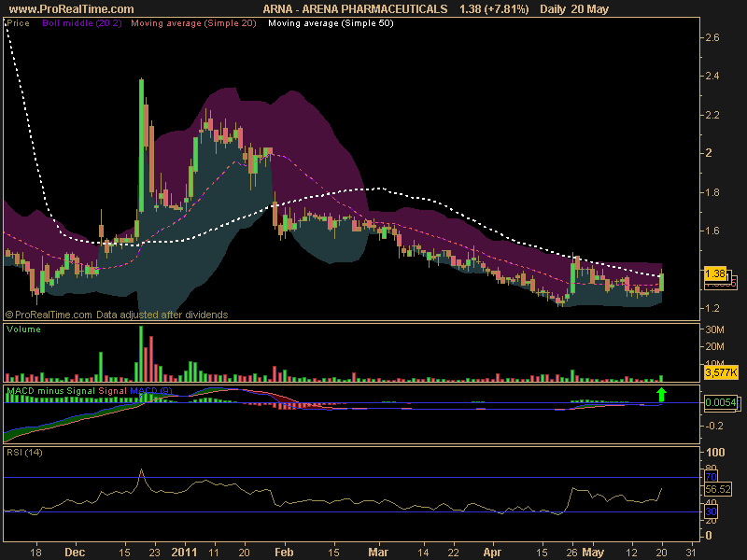Click the Apr date axis label
747x560 pixels.
click(x=492, y=553)
